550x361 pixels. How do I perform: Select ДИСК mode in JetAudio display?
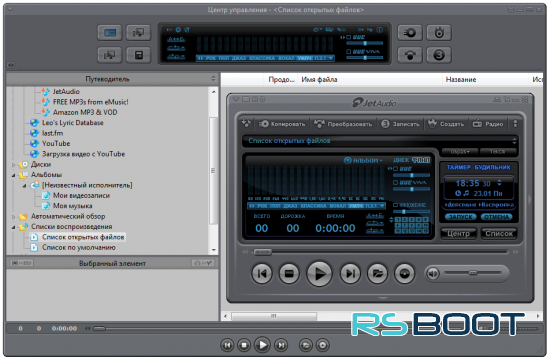401,160
